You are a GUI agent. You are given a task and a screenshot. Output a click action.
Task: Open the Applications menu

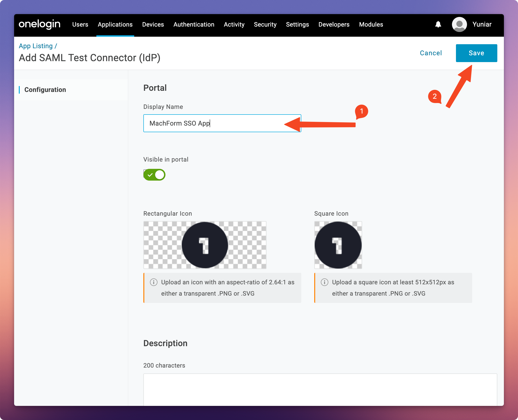click(115, 24)
